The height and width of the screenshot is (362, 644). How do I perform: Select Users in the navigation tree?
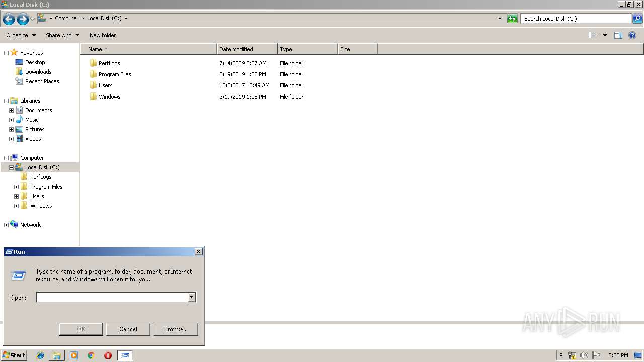(37, 196)
